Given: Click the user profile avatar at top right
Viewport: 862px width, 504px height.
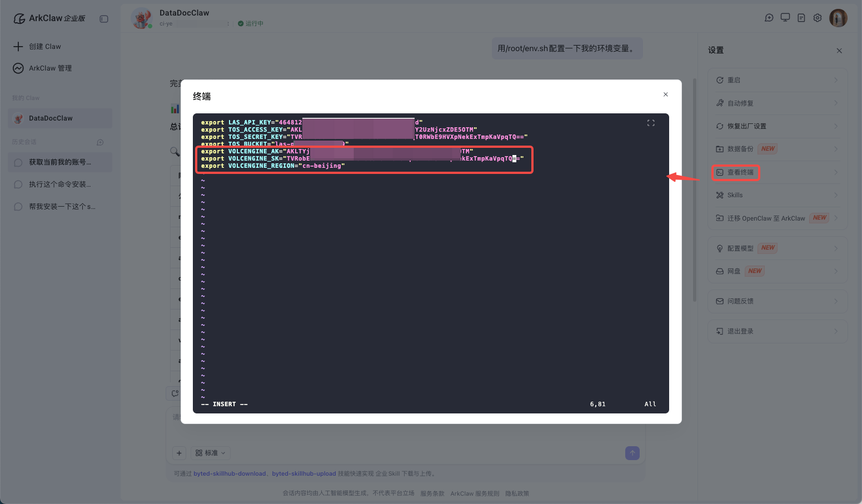Looking at the screenshot, I should [x=838, y=18].
